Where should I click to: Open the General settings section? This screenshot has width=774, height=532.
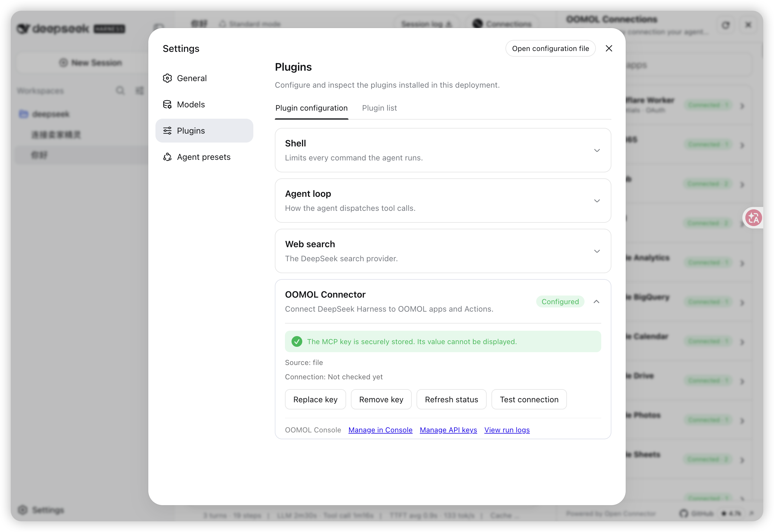[204, 78]
